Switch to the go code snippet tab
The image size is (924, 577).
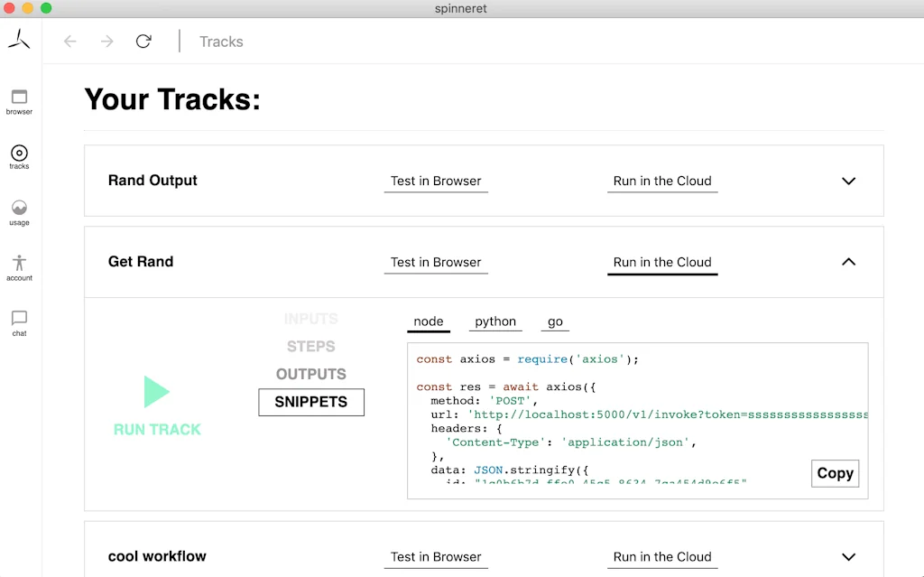[555, 321]
